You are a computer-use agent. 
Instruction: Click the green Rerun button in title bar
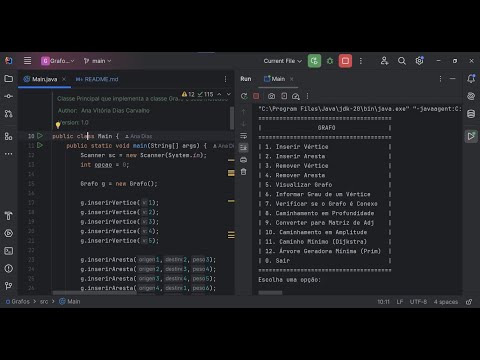(x=314, y=61)
